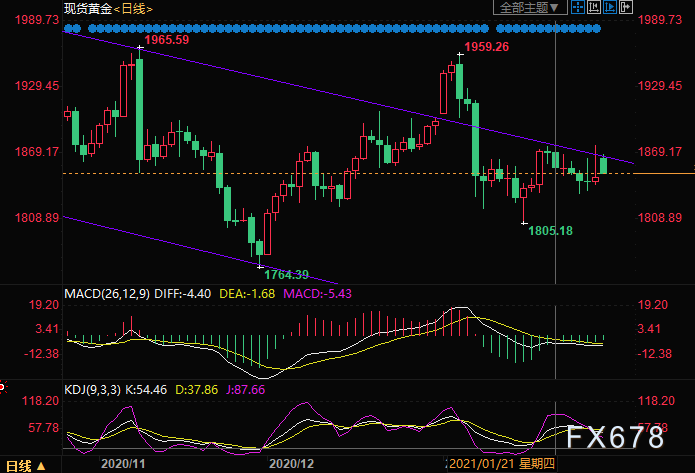Click the 1959.26 peak price label

(487, 47)
